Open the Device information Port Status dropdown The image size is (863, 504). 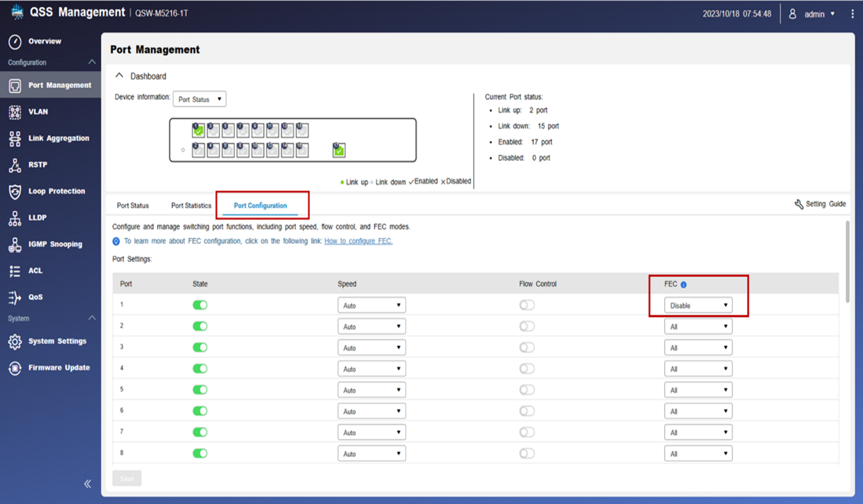point(199,99)
